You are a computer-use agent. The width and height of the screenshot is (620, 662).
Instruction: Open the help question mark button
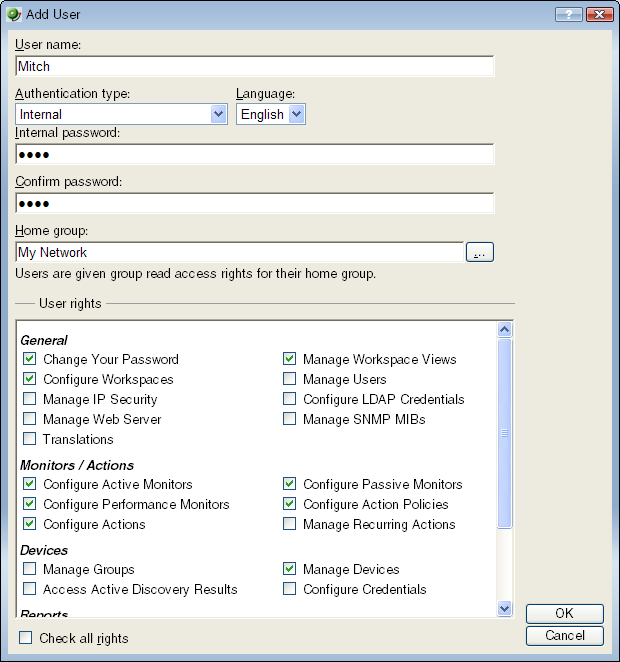tap(569, 14)
